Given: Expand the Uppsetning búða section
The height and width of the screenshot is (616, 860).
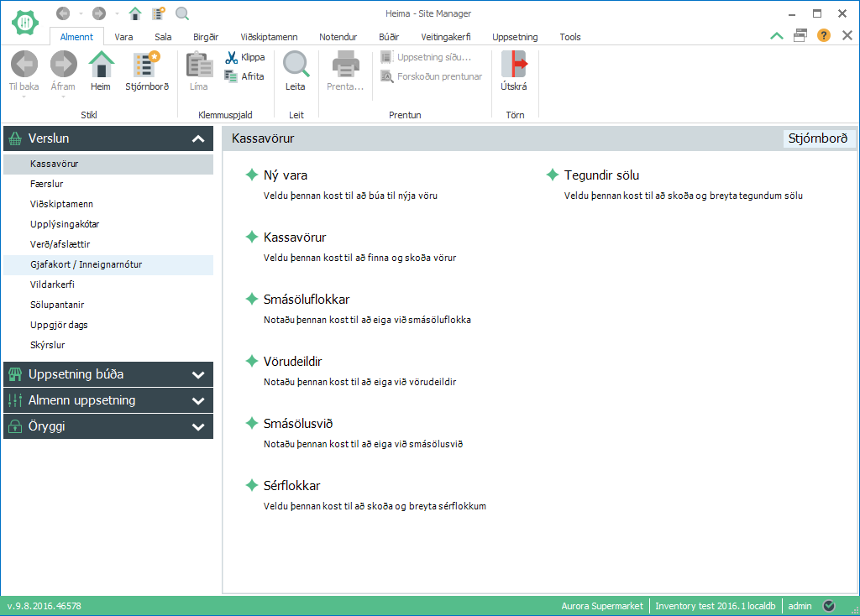Looking at the screenshot, I should [x=198, y=375].
